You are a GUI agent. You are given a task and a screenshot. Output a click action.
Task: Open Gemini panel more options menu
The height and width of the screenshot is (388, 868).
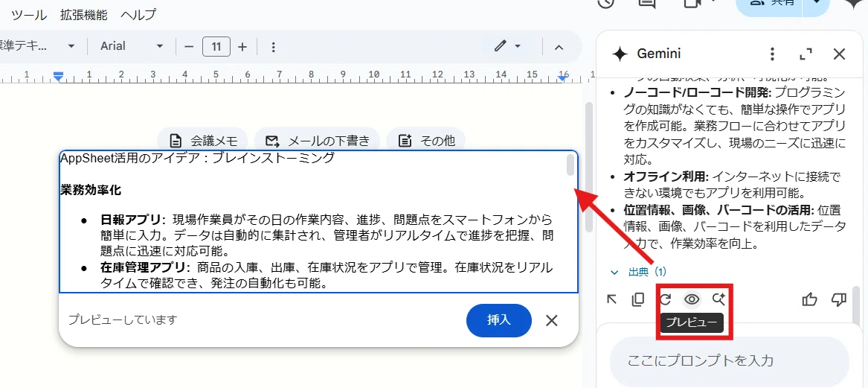[772, 54]
